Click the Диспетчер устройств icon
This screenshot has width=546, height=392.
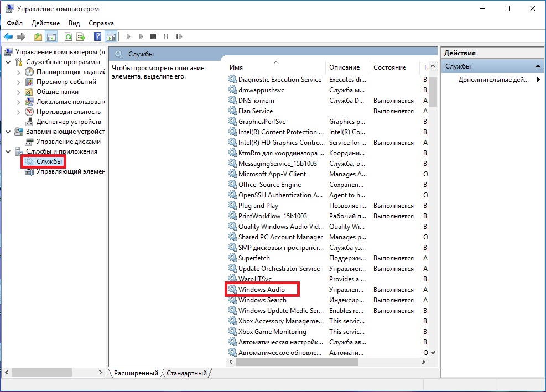coord(30,122)
